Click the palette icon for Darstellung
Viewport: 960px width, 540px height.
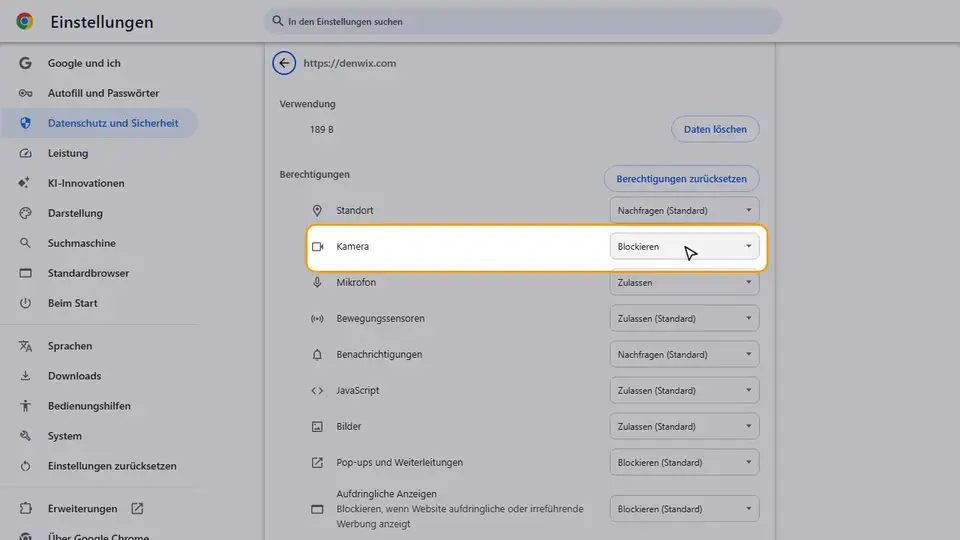25,213
